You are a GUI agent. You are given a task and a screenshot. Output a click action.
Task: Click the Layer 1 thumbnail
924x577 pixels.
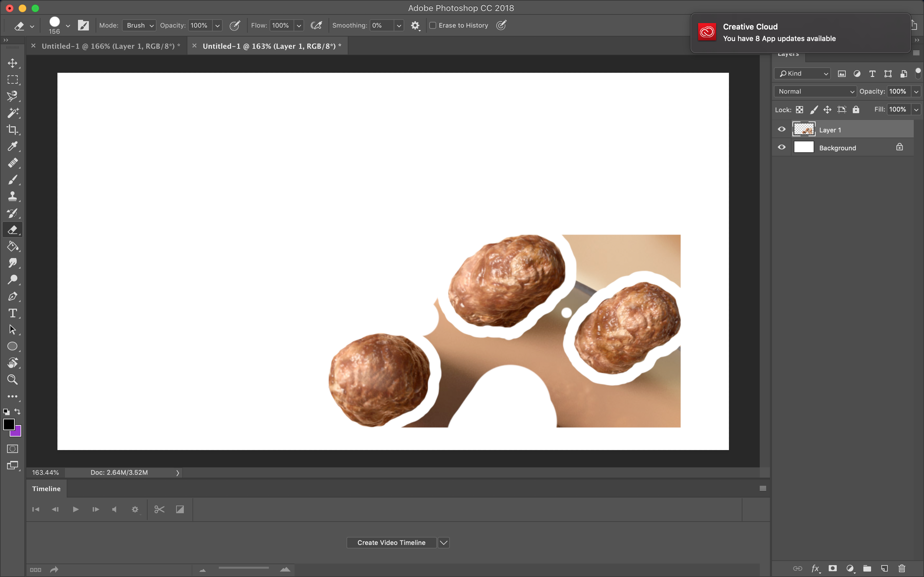click(804, 130)
